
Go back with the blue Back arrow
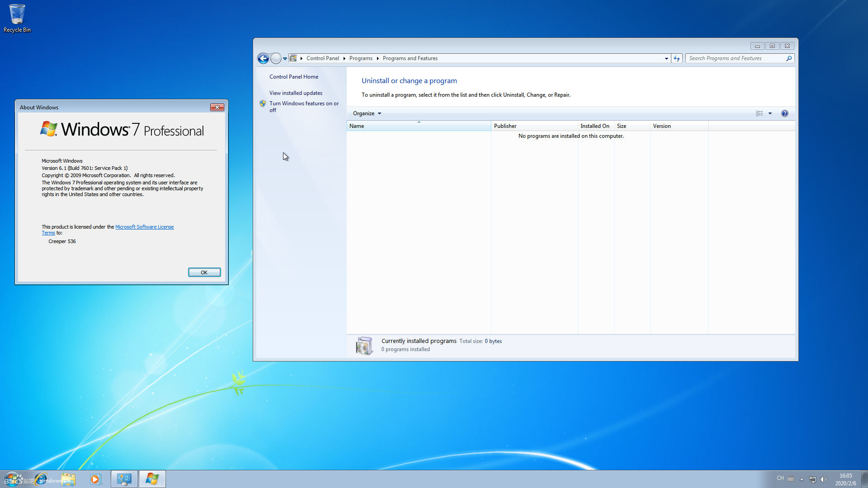263,58
